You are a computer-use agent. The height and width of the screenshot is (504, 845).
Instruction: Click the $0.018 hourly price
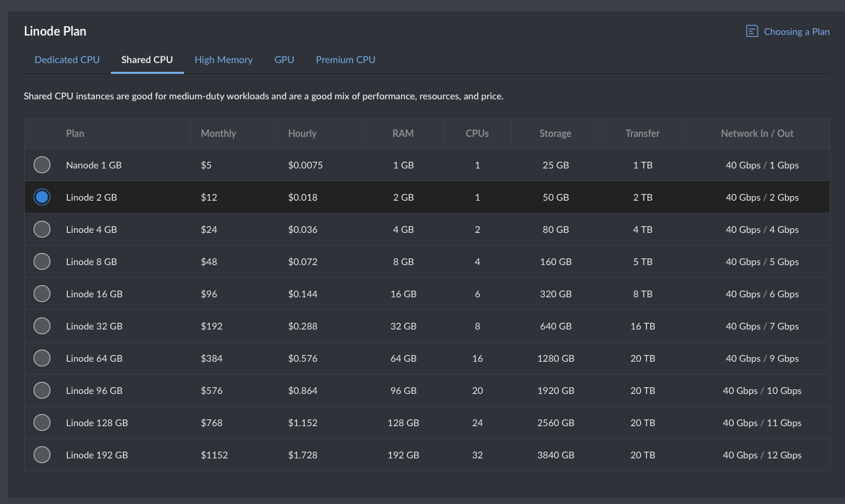click(x=303, y=197)
